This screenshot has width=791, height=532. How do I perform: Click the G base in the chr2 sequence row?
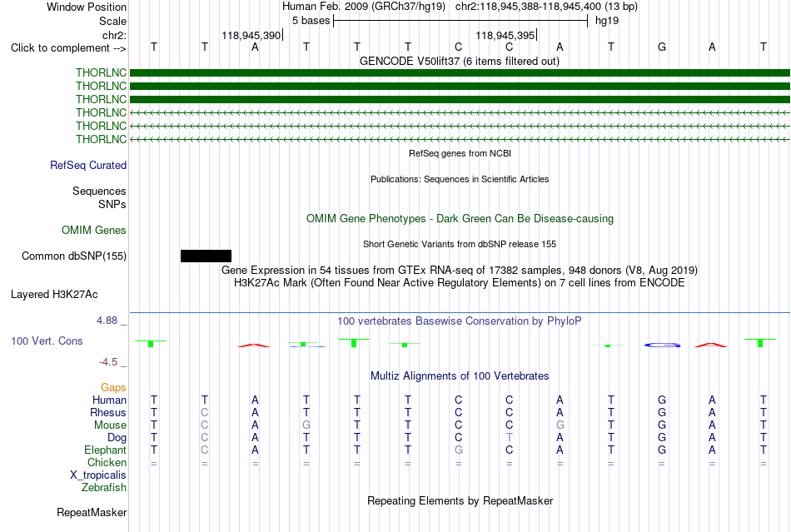[662, 47]
